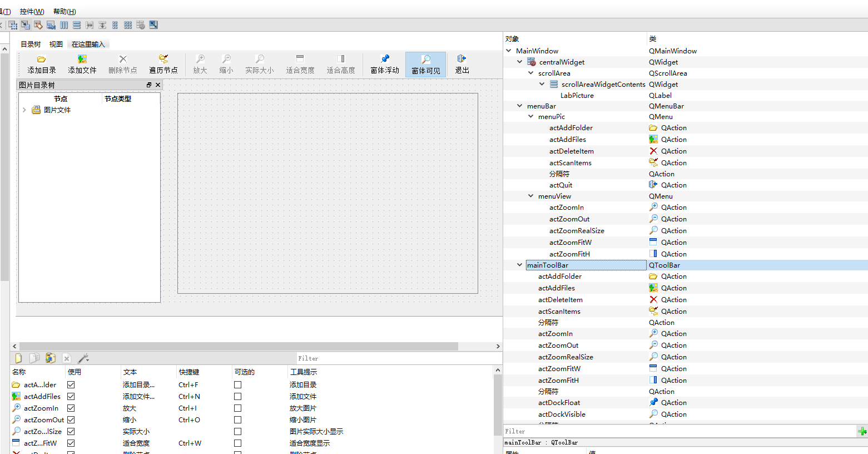Viewport: 868px width, 454px height.
Task: Click the Edit Tab Order toolbar icon
Action: coord(51,25)
